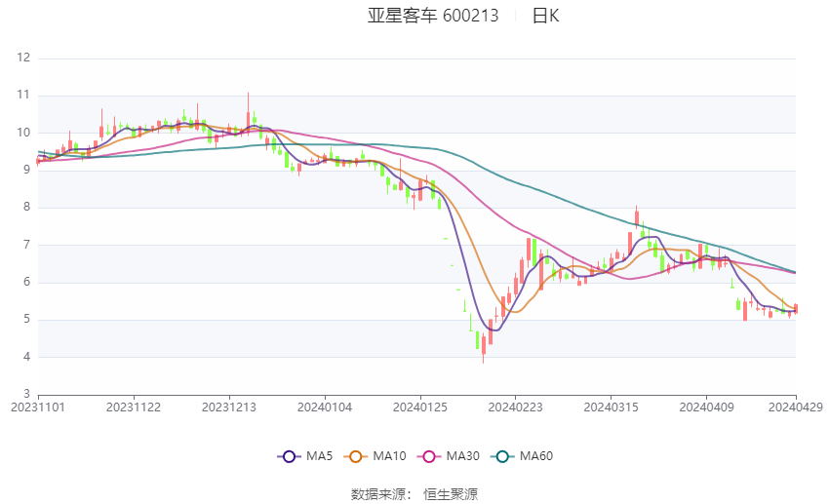The width and height of the screenshot is (829, 504).
Task: Click the 20240125 x-axis date label
Action: tap(419, 407)
